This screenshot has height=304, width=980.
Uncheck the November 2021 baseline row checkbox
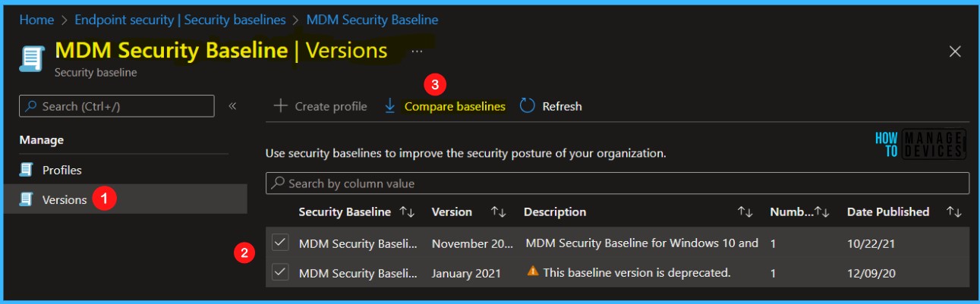tap(280, 243)
